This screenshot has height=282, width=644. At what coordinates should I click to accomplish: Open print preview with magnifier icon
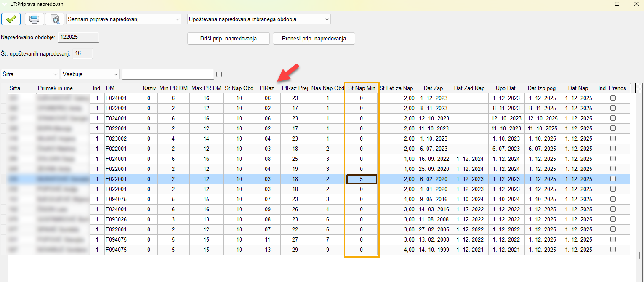(x=55, y=19)
